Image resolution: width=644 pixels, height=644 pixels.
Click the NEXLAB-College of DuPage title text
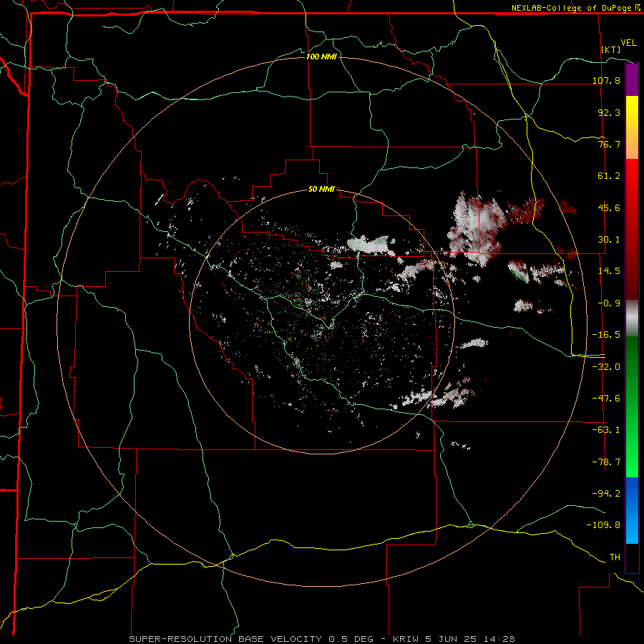(575, 8)
